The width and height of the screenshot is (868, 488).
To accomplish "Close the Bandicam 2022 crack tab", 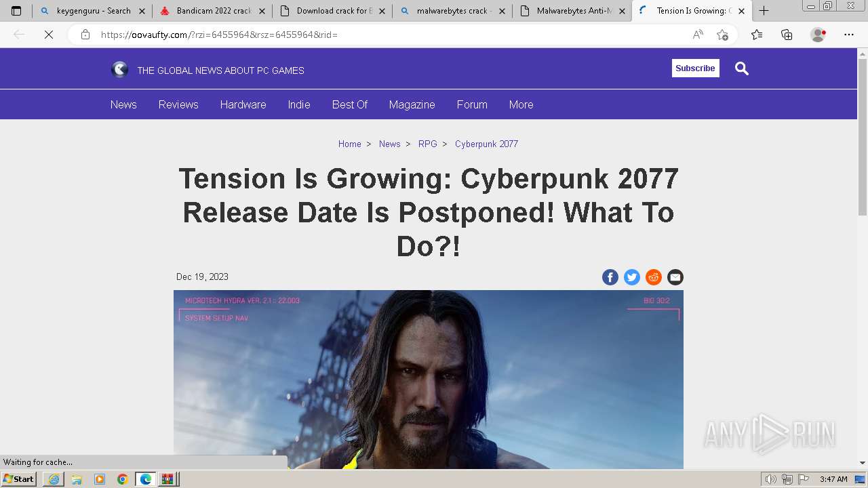I will (x=262, y=11).
